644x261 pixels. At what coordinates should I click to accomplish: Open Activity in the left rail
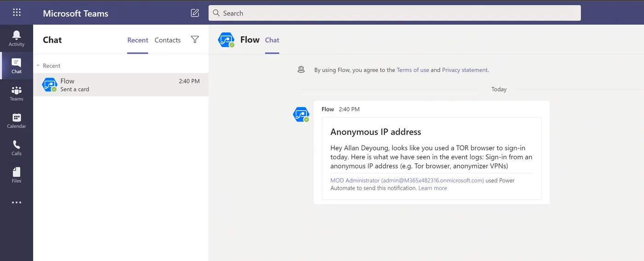click(17, 38)
